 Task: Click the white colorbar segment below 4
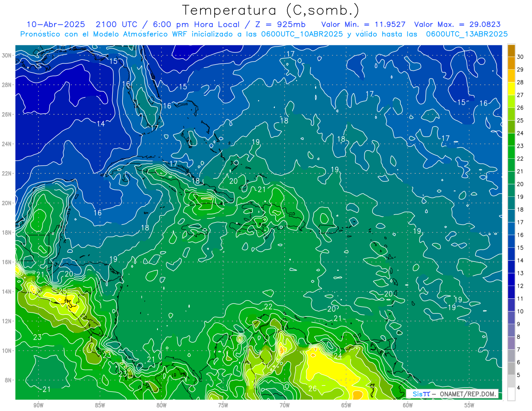pos(512,394)
